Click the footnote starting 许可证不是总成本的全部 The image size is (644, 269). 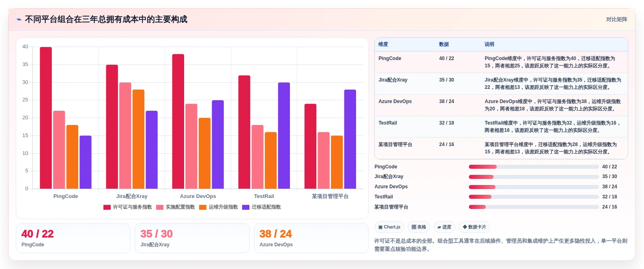[x=501, y=245]
